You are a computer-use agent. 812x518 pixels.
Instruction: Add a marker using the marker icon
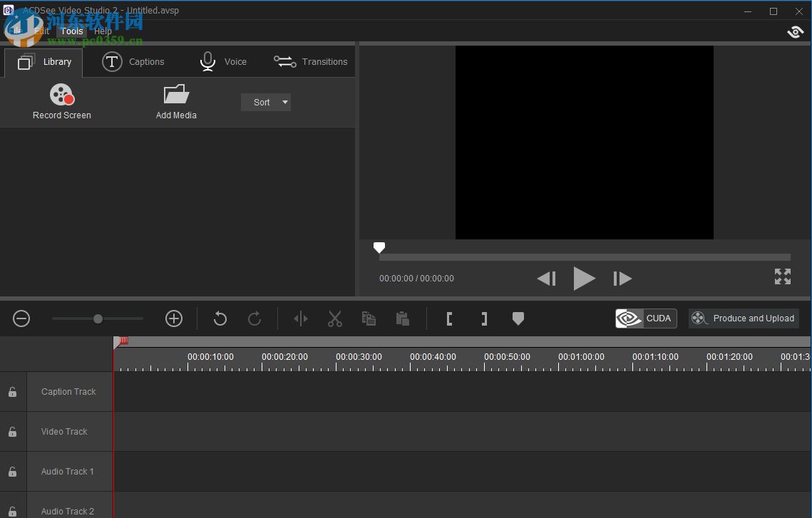[518, 318]
